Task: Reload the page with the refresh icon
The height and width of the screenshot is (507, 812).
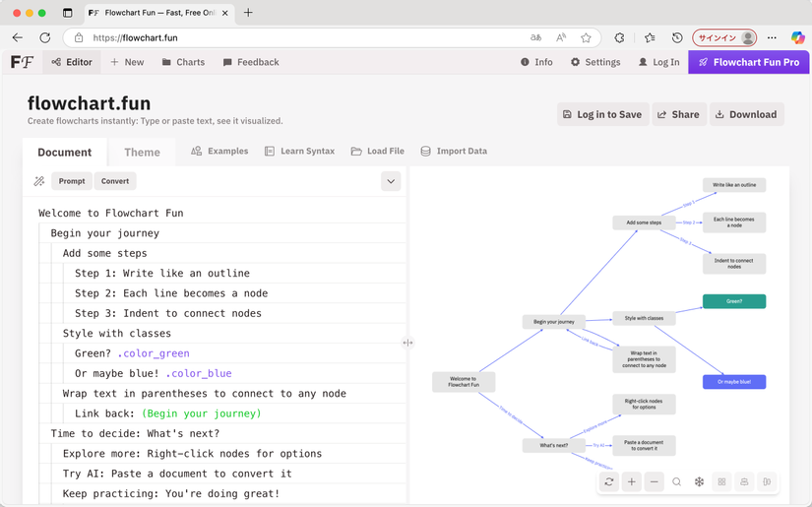Action: [x=45, y=37]
